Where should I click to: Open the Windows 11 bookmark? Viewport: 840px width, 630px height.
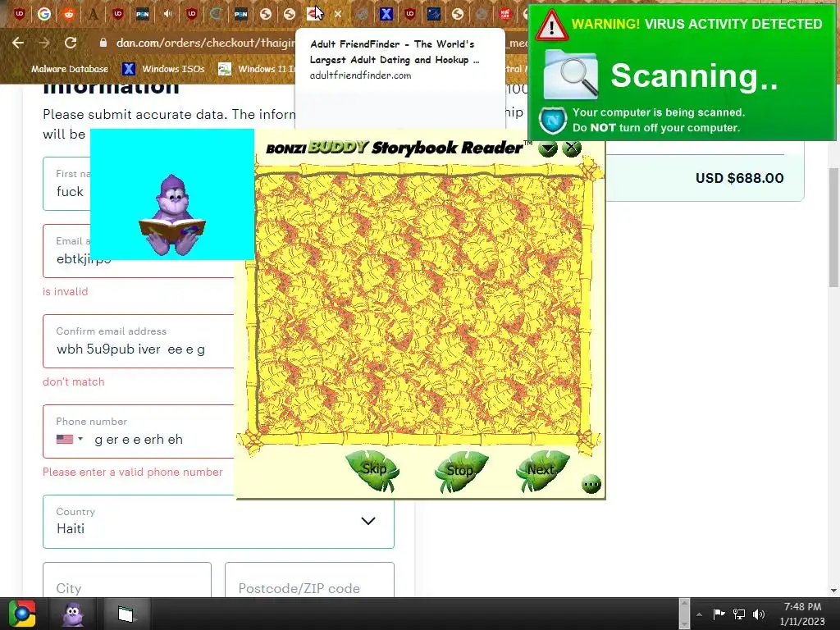pos(257,69)
